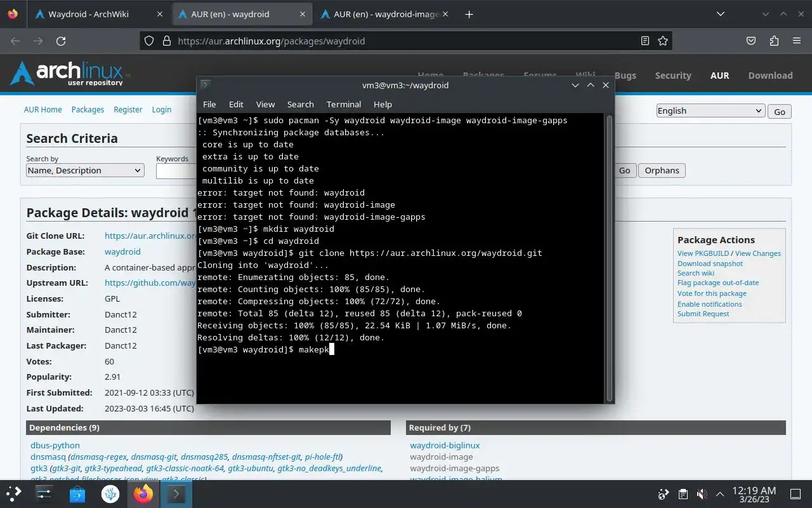This screenshot has width=812, height=508.
Task: Toggle reader view in address bar
Action: (645, 41)
